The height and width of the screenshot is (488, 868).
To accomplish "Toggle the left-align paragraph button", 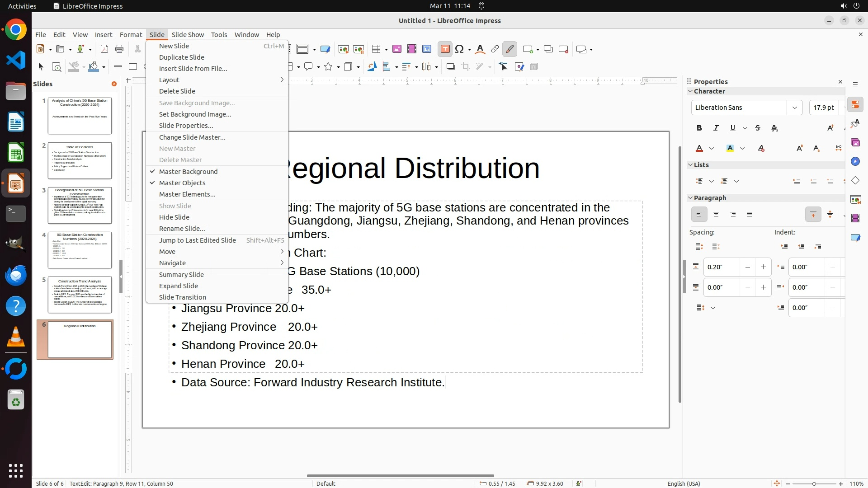I will tap(699, 215).
